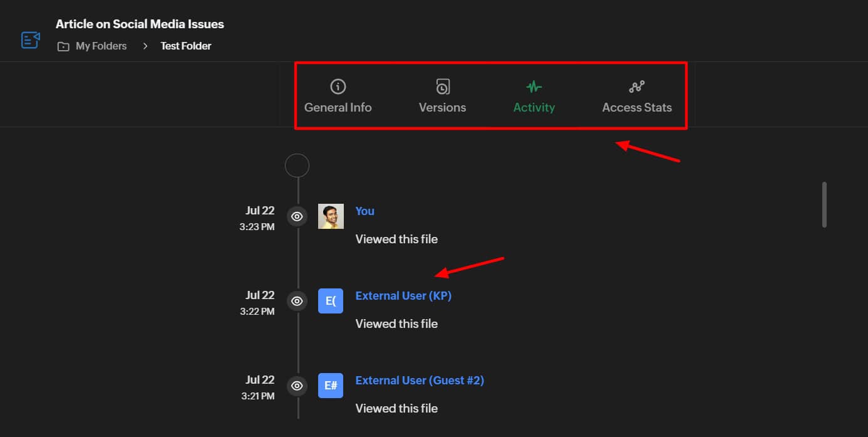This screenshot has width=868, height=437.
Task: Click the blue "E#" avatar for Guest #2
Action: tap(331, 386)
